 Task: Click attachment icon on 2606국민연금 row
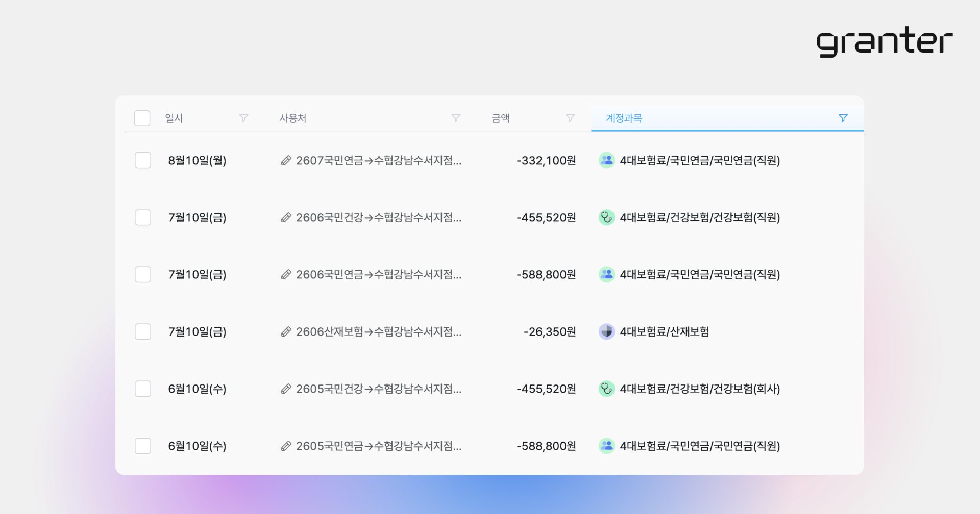[286, 275]
